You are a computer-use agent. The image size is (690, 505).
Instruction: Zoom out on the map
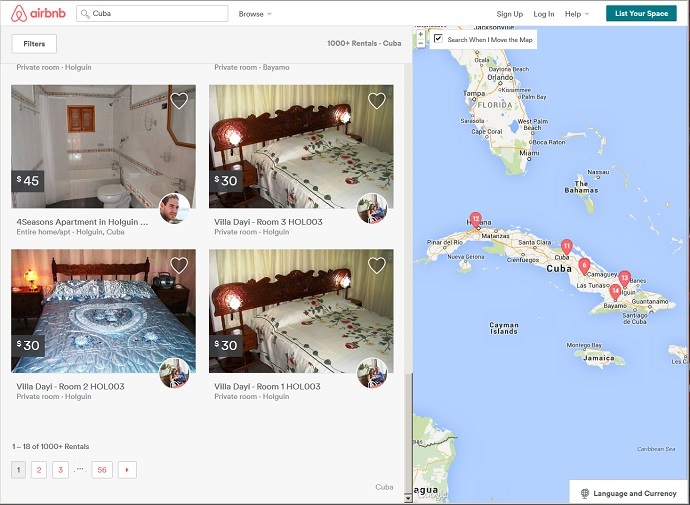coord(421,43)
